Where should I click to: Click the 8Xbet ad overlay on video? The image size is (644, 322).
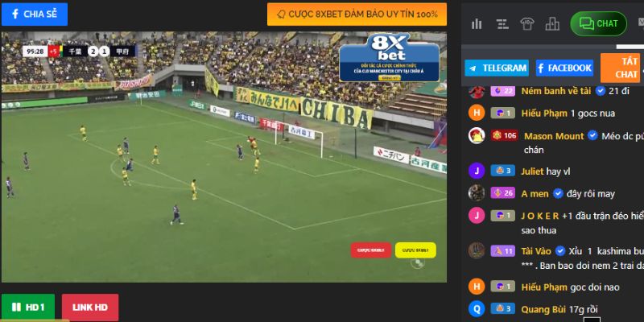point(389,58)
